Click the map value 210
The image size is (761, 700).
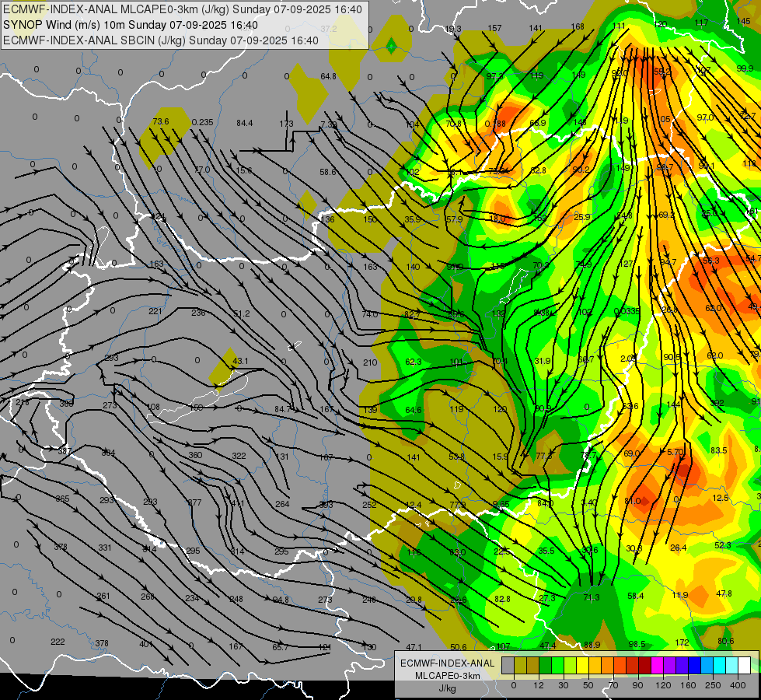[370, 362]
